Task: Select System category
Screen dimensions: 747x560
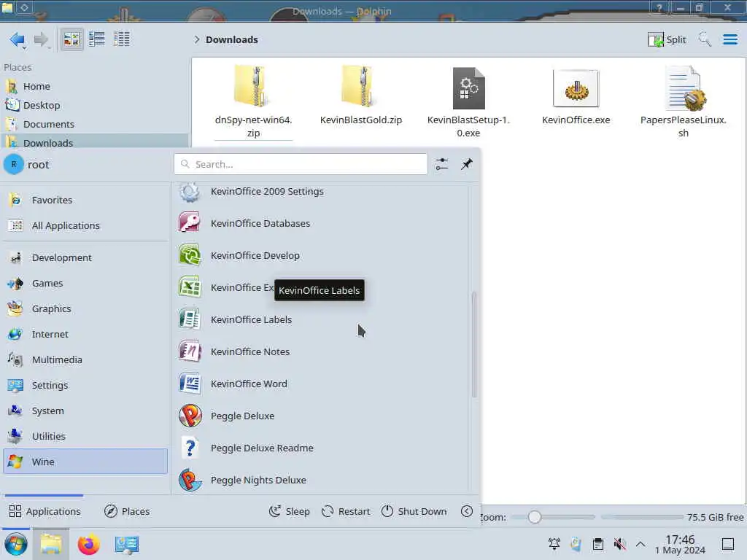Action: coord(85,411)
